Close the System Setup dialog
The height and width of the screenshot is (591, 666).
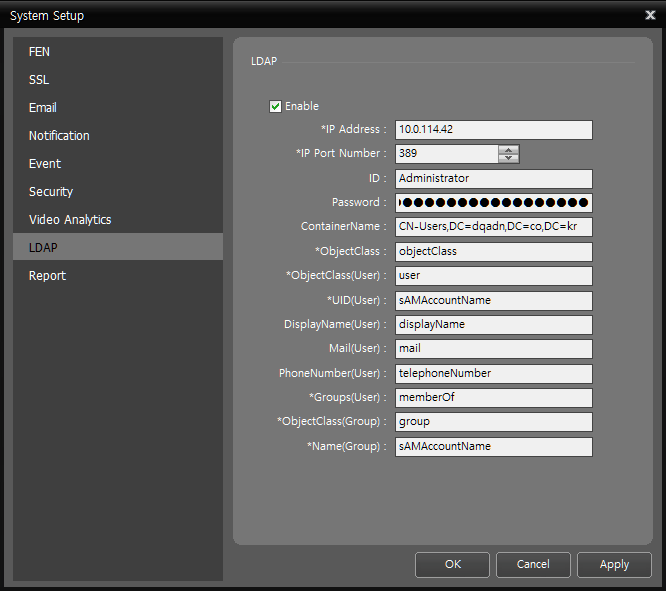pyautogui.click(x=650, y=15)
